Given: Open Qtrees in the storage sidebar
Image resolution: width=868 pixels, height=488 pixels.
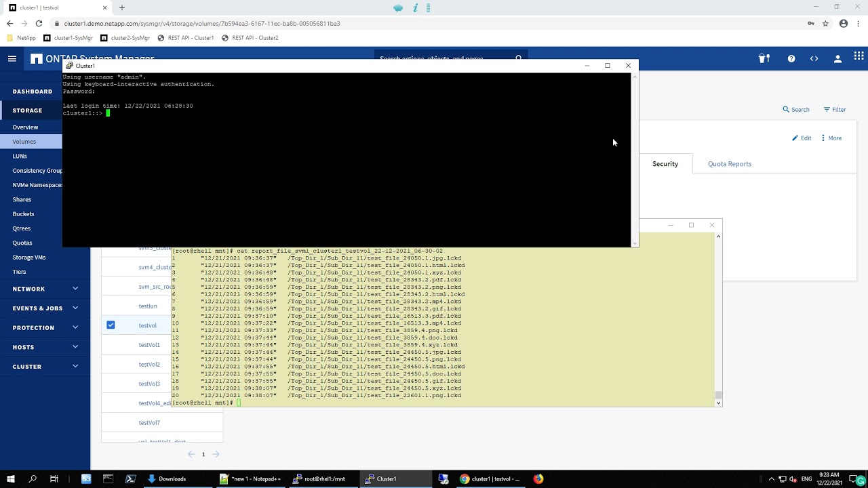Looking at the screenshot, I should tap(21, 228).
